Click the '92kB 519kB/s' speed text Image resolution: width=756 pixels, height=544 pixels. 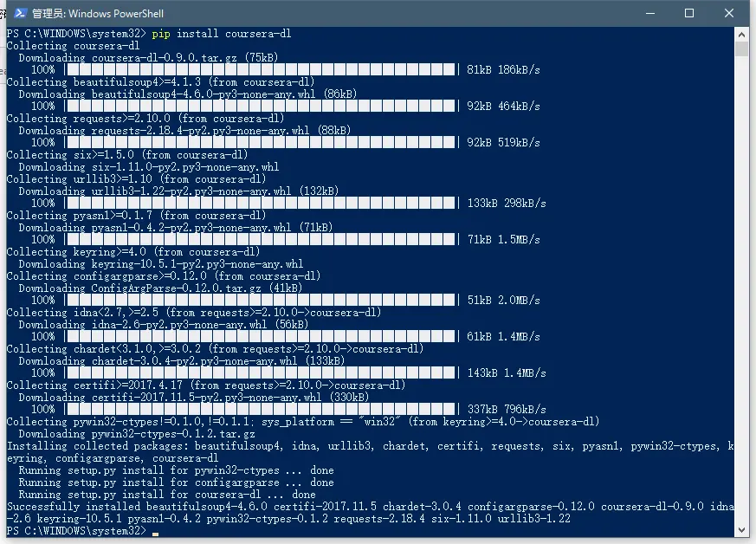[503, 143]
